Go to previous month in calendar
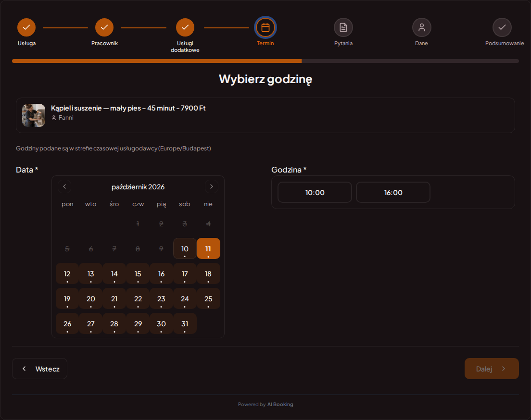The image size is (531, 420). pyautogui.click(x=64, y=186)
